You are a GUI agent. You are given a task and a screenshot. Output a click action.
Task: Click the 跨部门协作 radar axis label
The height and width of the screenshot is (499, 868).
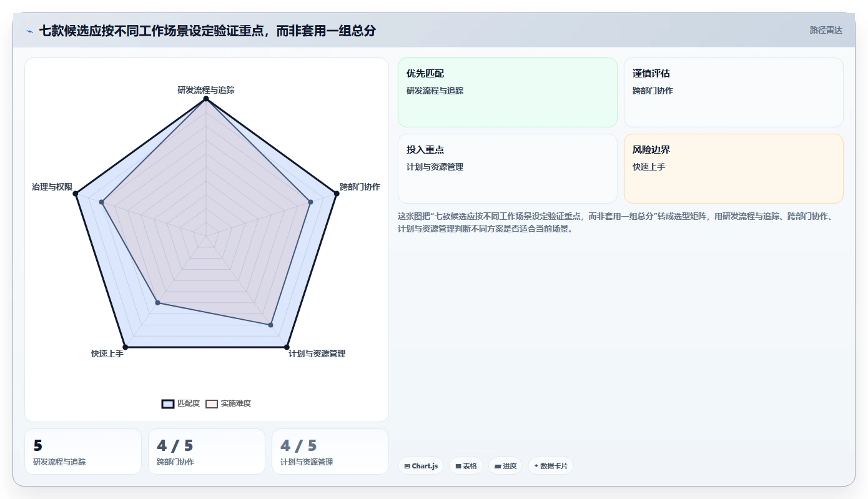360,187
